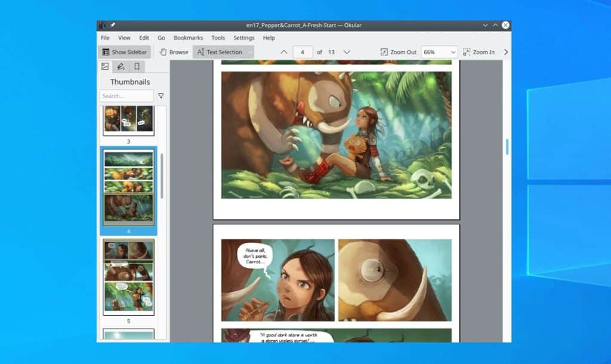Image resolution: width=611 pixels, height=364 pixels.
Task: Open the Bookmarks menu
Action: 188,38
